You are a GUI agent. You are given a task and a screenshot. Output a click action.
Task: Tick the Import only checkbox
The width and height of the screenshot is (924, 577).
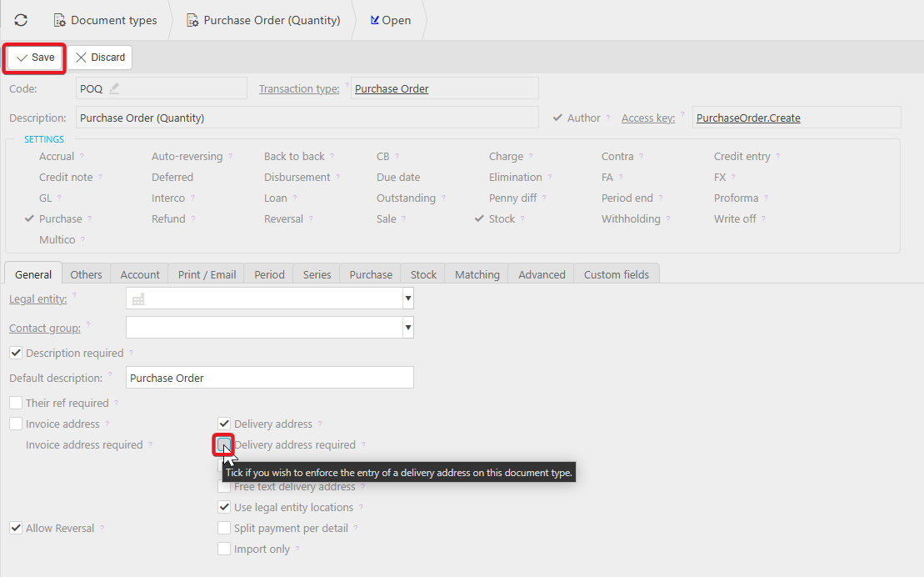point(224,549)
